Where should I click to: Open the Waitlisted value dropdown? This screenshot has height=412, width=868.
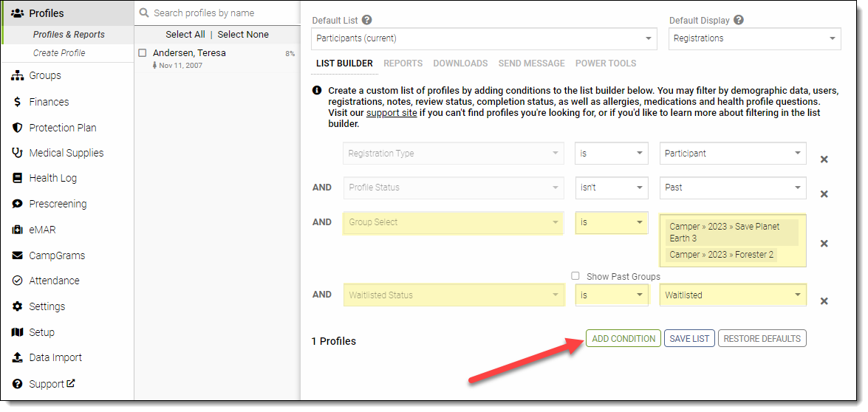point(732,295)
